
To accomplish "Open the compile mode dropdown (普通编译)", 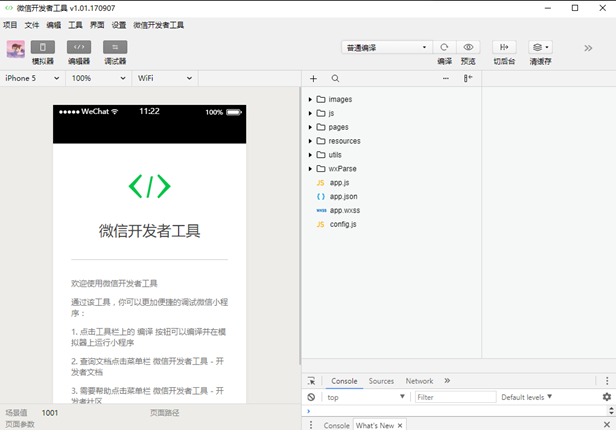I will (x=387, y=48).
